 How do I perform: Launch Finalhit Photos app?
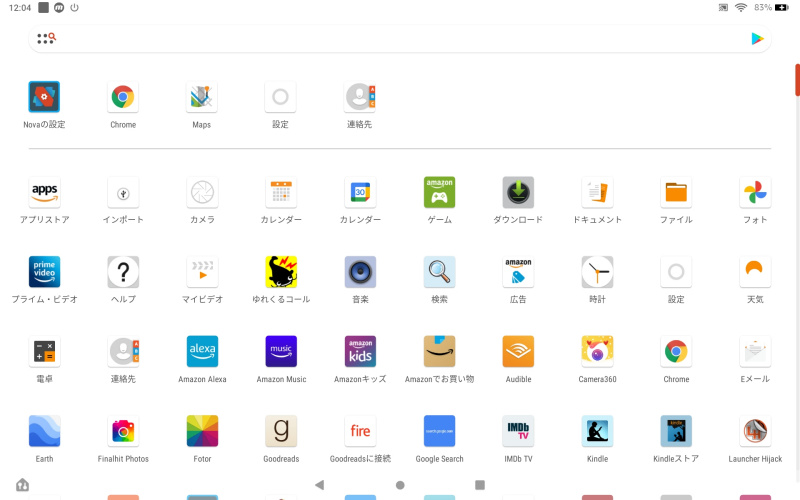123,431
